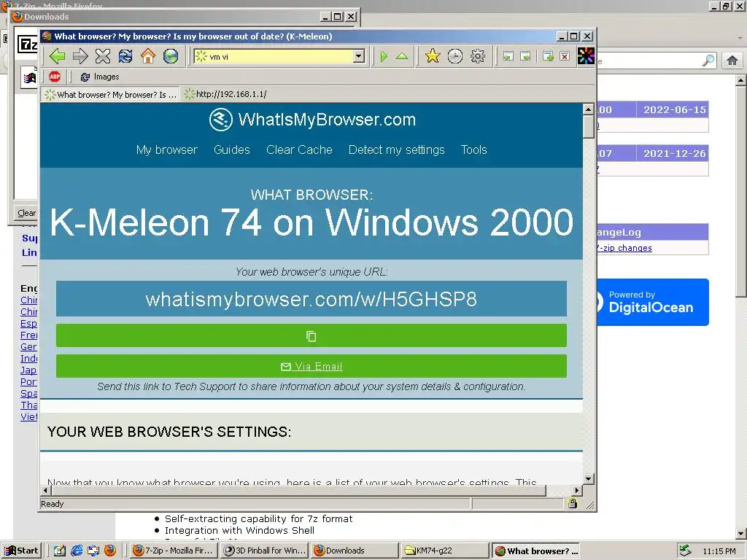
Task: Open bookmarks with the yellow star icon
Action: coord(432,56)
